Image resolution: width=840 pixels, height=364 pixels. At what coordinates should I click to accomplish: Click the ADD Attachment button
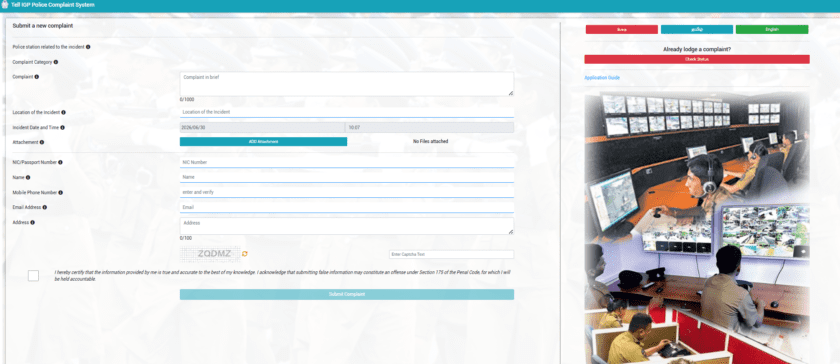pos(263,142)
